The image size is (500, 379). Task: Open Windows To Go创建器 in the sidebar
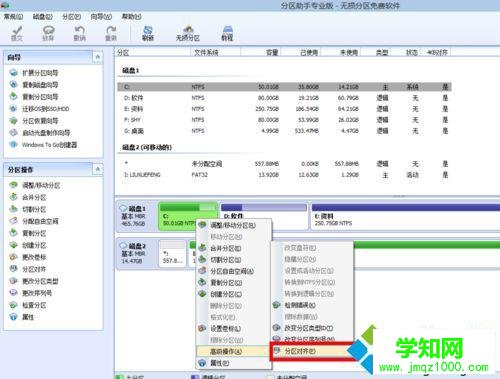[x=49, y=145]
